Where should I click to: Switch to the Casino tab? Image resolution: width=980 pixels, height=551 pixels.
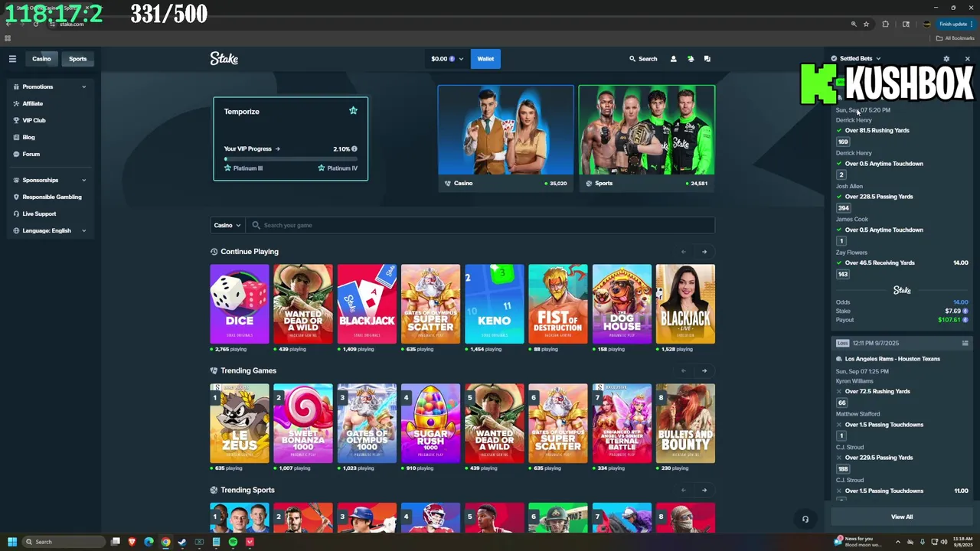point(41,59)
